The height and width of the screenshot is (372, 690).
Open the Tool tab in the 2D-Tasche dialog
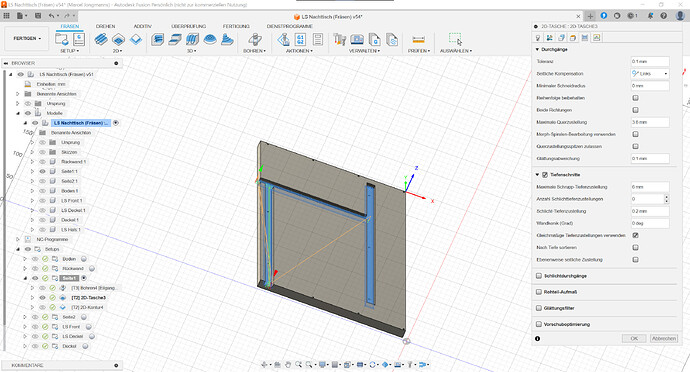click(538, 38)
